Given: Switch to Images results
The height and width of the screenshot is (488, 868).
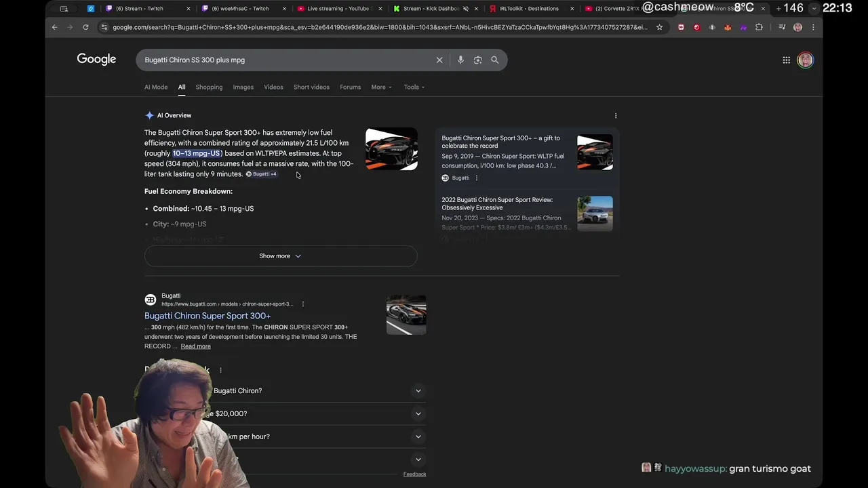Looking at the screenshot, I should 243,87.
